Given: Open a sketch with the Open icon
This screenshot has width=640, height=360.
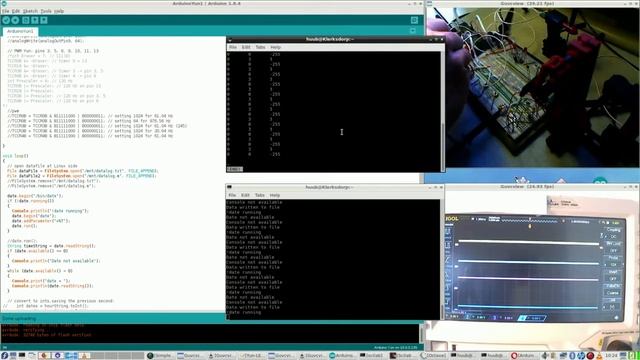Looking at the screenshot, I should click(35, 20).
